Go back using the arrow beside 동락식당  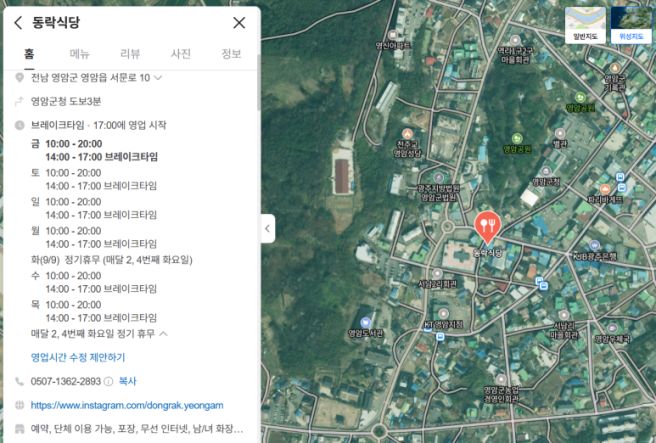[18, 23]
